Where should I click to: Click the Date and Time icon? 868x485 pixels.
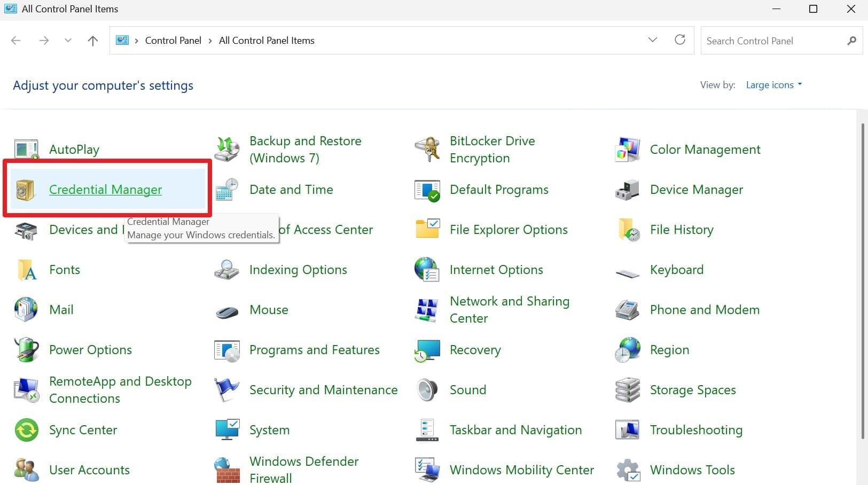pos(227,190)
